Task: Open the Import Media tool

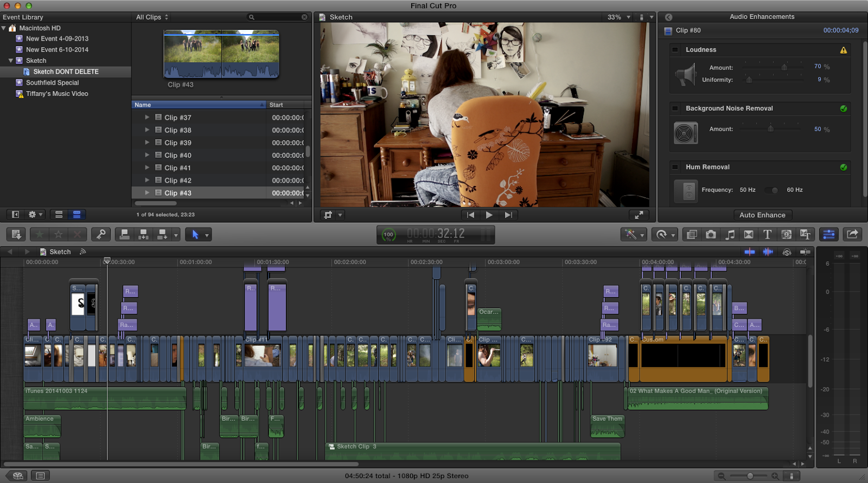Action: click(16, 234)
